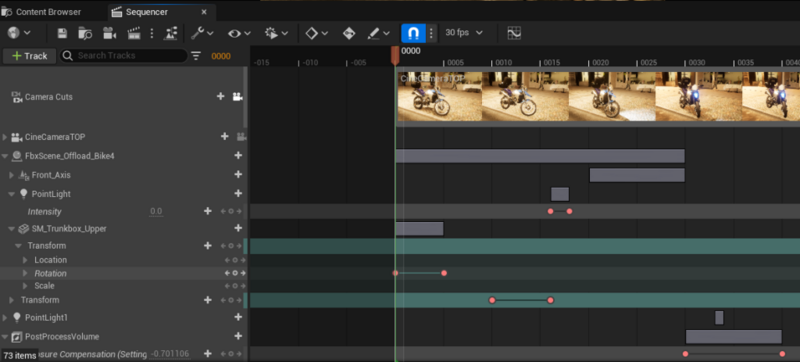Toggle the magnet snapping button
The width and height of the screenshot is (800, 362).
tap(413, 34)
